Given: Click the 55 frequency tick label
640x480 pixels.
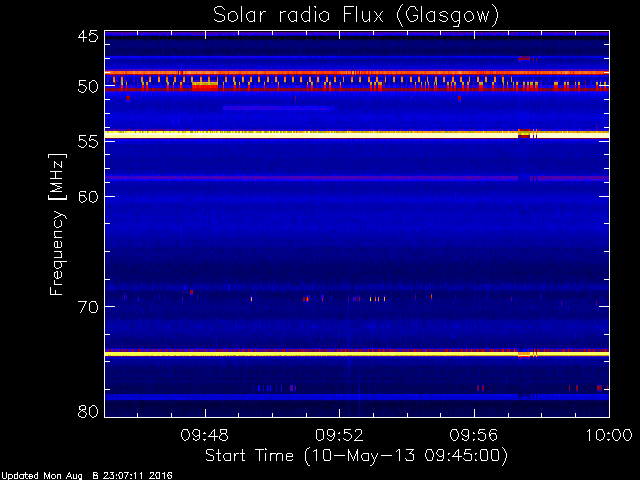Looking at the screenshot, I should click(88, 142).
